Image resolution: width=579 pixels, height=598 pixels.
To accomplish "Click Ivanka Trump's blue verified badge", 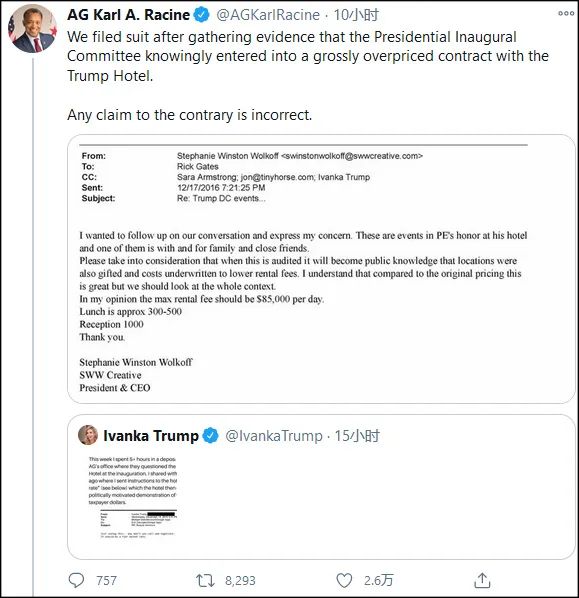I will 211,436.
